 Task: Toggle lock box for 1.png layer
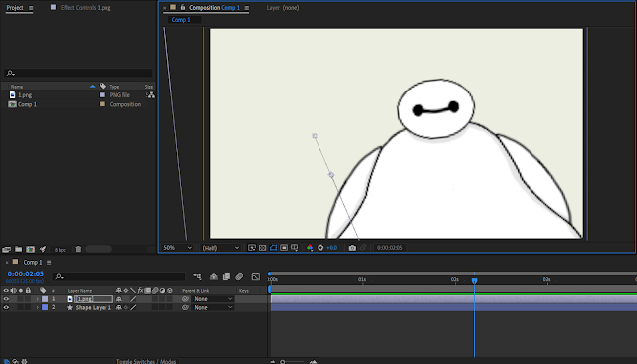click(x=28, y=299)
